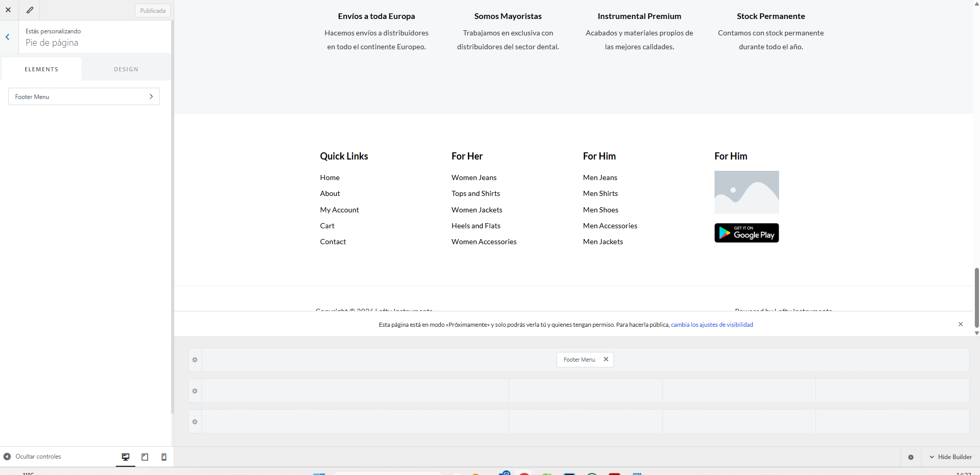Click the Publicada button
This screenshot has height=475, width=980.
pyautogui.click(x=153, y=11)
